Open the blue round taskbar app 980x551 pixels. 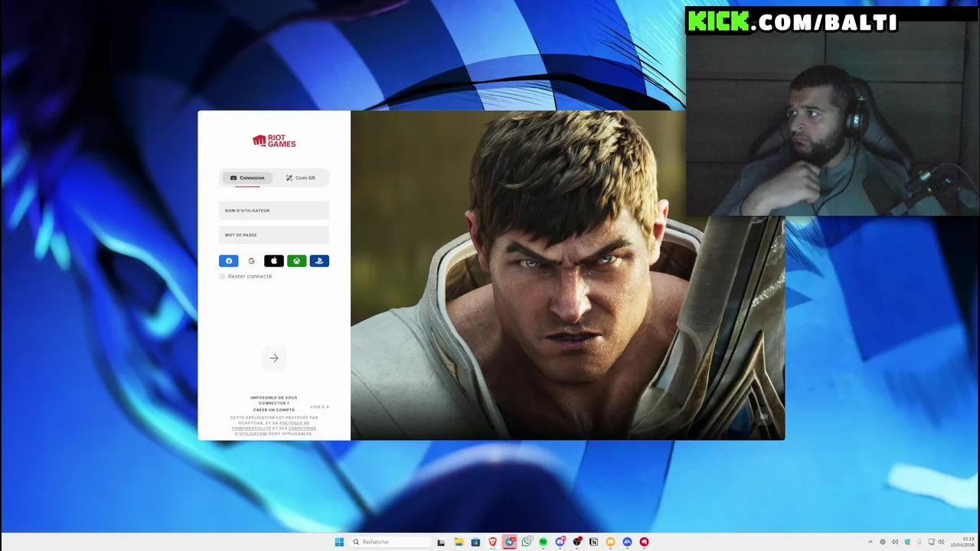coord(627,542)
